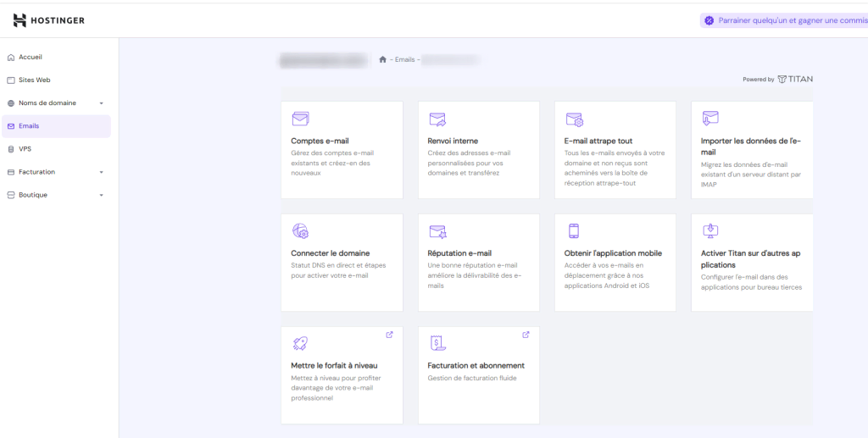
Task: Click the Connecter le domaine globe icon
Action: [300, 230]
